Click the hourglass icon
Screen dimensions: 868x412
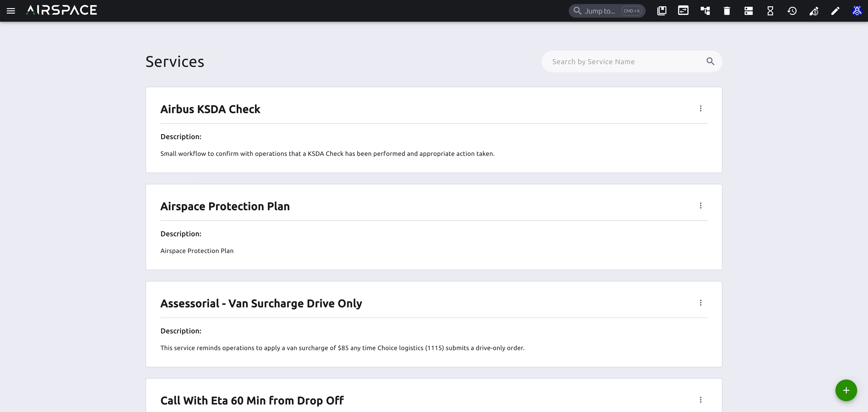pyautogui.click(x=770, y=11)
